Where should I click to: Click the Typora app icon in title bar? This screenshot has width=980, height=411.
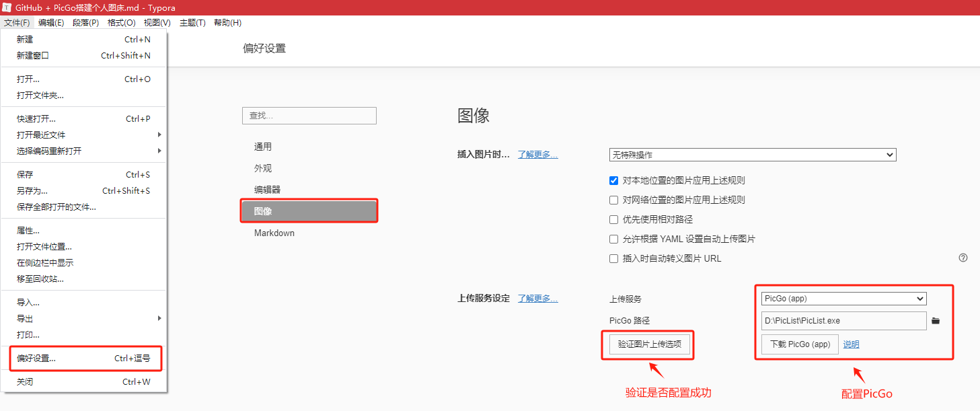click(7, 7)
